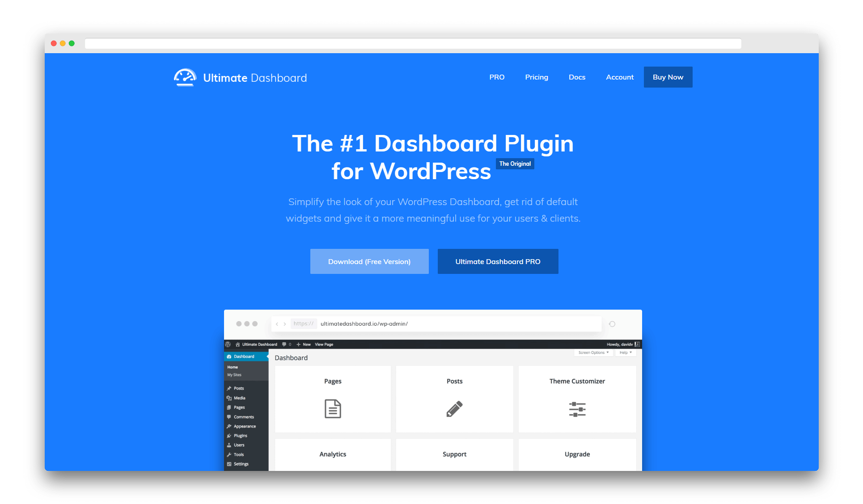This screenshot has width=863, height=504.
Task: Click the empty browser address bar at top
Action: pos(413,43)
